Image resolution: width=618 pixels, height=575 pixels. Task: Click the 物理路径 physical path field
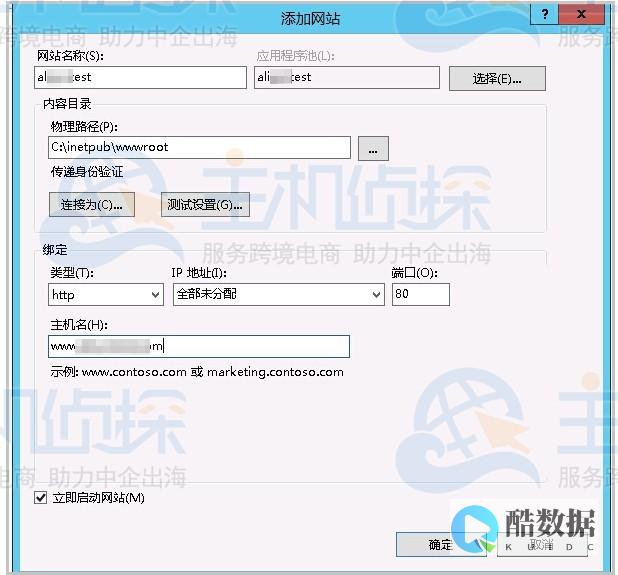tap(199, 147)
